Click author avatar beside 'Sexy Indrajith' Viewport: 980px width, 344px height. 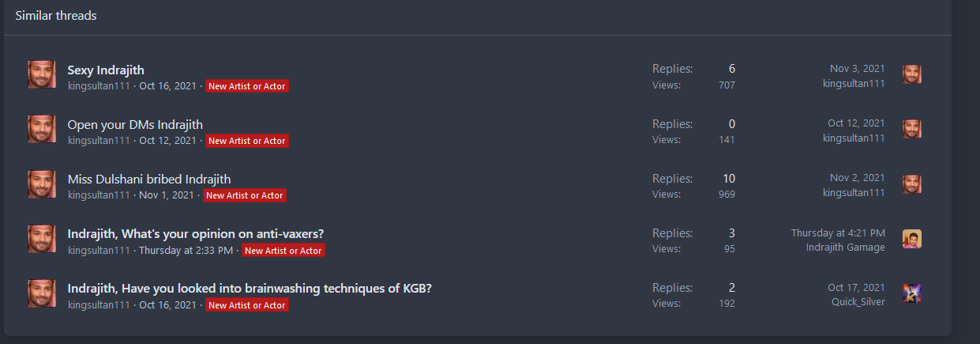[42, 74]
